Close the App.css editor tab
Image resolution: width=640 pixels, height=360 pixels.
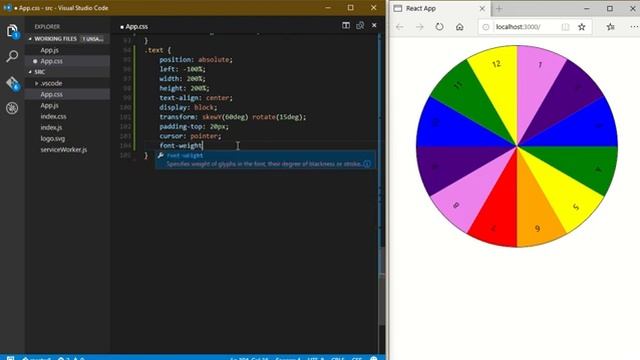pyautogui.click(x=374, y=25)
